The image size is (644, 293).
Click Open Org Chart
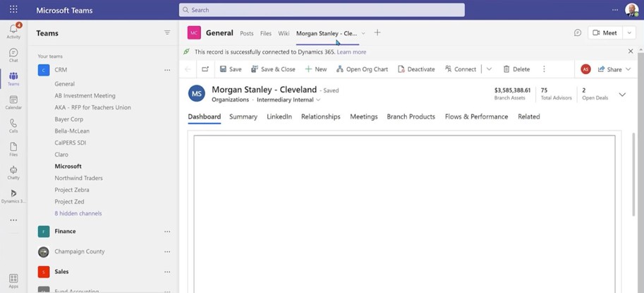pos(363,69)
